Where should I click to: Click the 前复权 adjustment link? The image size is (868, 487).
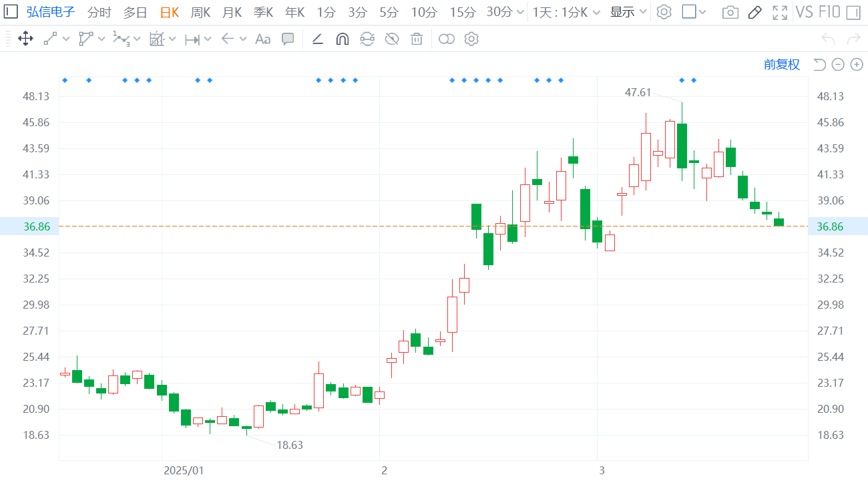coord(781,64)
